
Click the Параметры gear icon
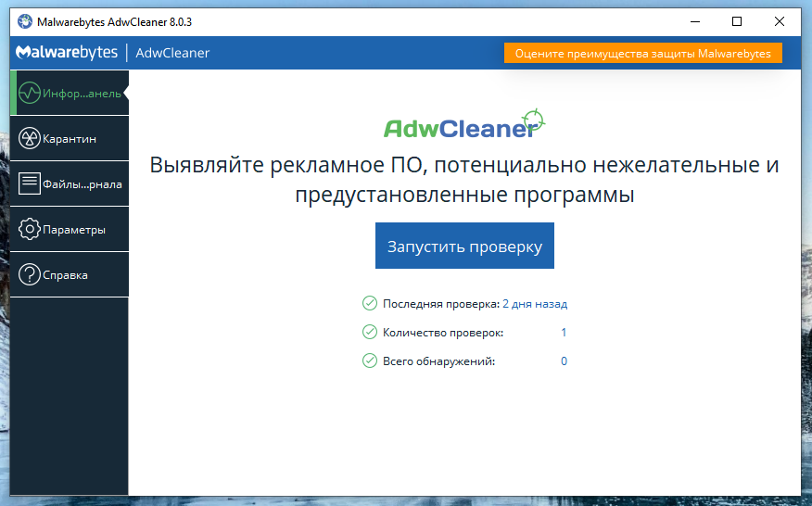[30, 229]
